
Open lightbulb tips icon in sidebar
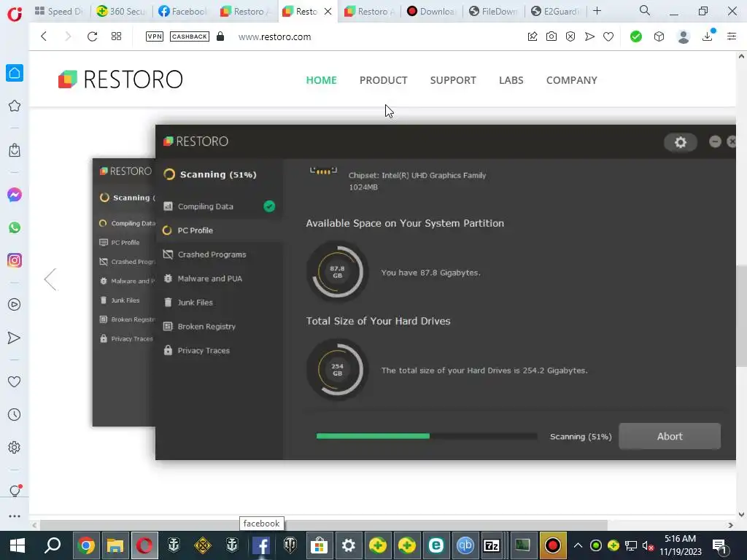pyautogui.click(x=15, y=491)
